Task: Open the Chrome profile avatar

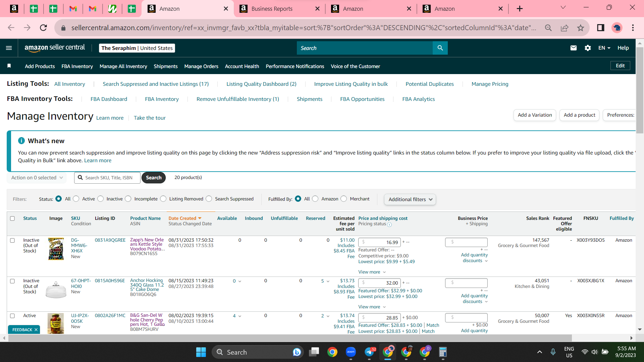Action: (617, 28)
